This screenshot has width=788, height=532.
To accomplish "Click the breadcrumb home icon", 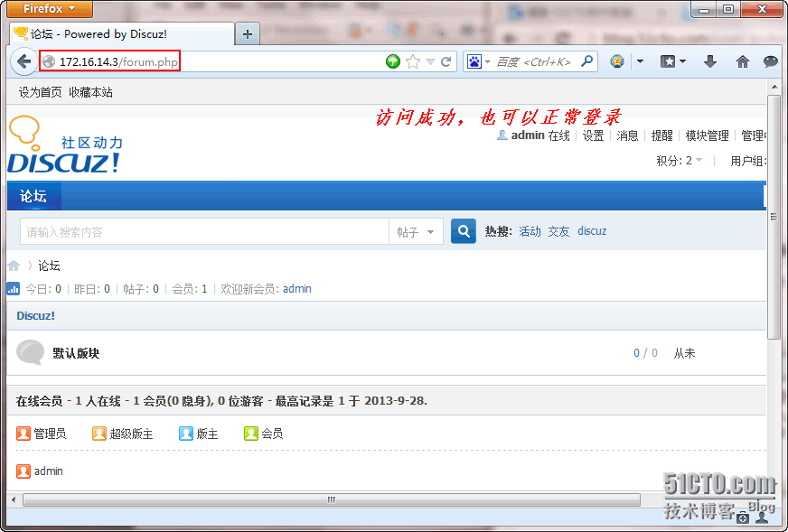I will pyautogui.click(x=14, y=266).
